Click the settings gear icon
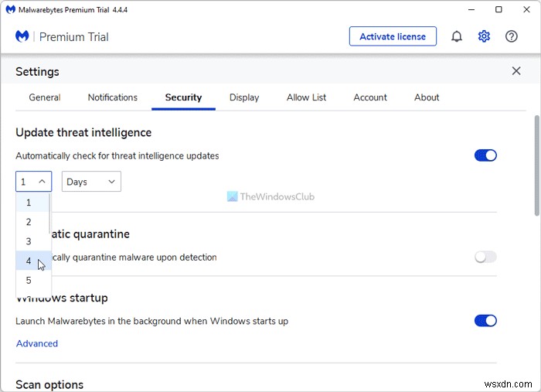 pyautogui.click(x=484, y=36)
